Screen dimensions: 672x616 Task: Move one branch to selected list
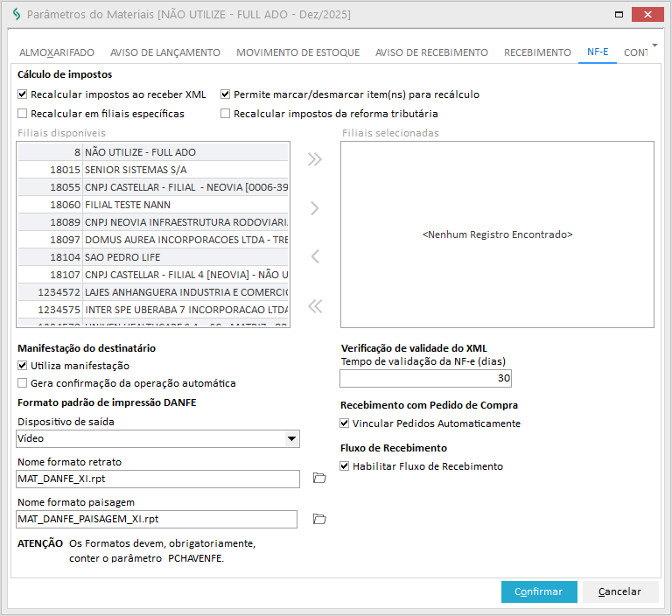315,208
